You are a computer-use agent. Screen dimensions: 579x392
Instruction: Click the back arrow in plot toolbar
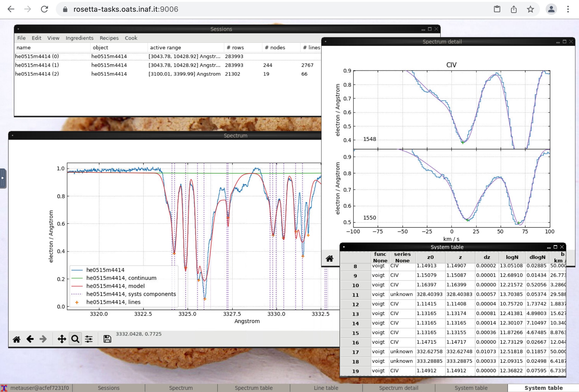pos(30,339)
